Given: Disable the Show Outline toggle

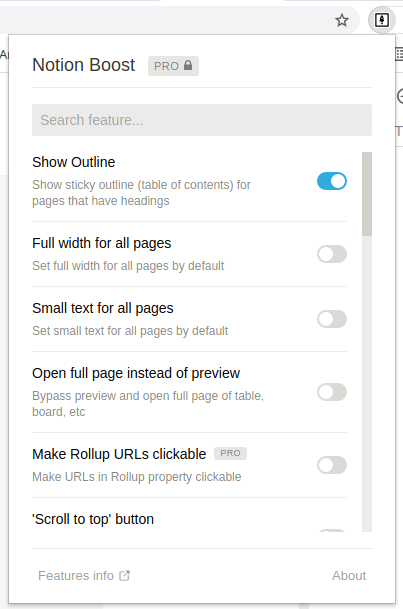Looking at the screenshot, I should pos(332,181).
